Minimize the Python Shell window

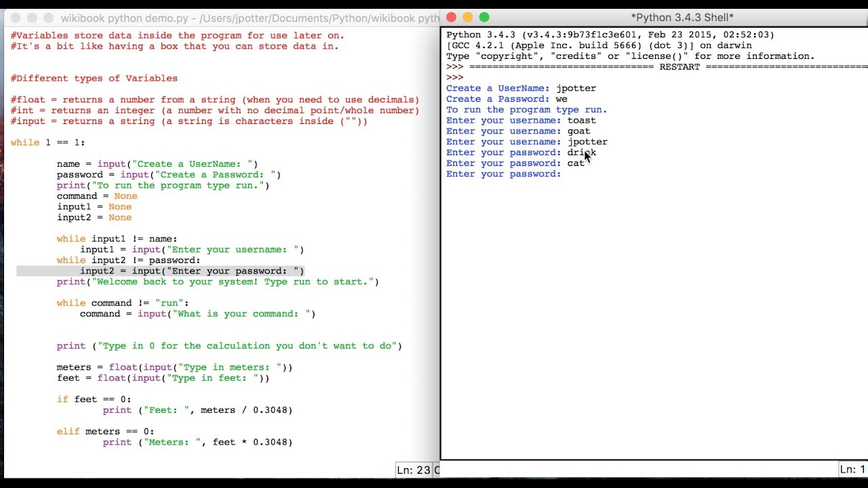(468, 18)
